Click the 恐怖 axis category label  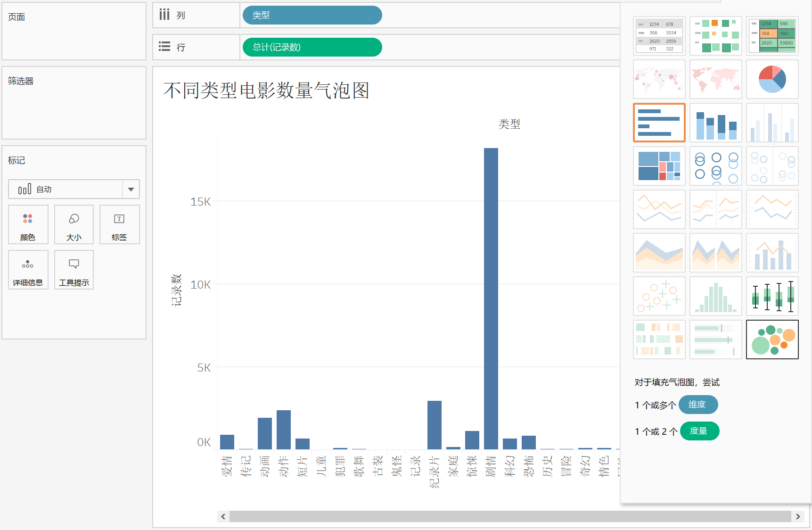point(529,466)
